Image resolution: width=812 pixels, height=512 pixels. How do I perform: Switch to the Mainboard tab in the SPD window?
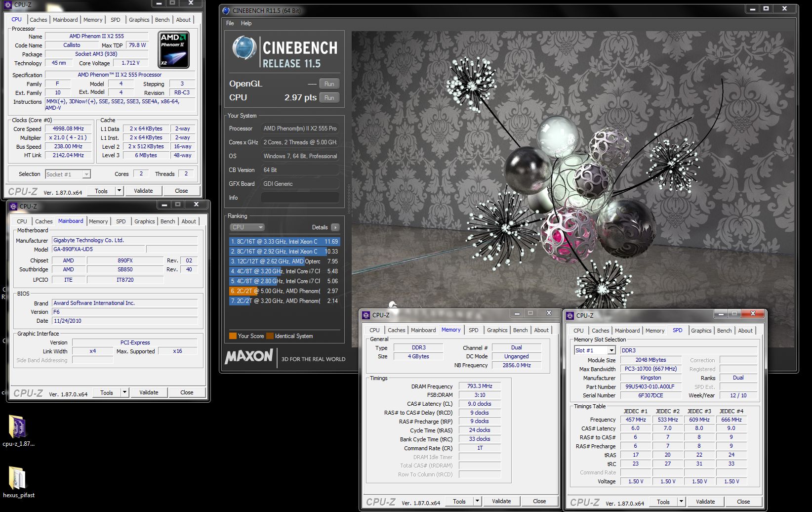[628, 331]
